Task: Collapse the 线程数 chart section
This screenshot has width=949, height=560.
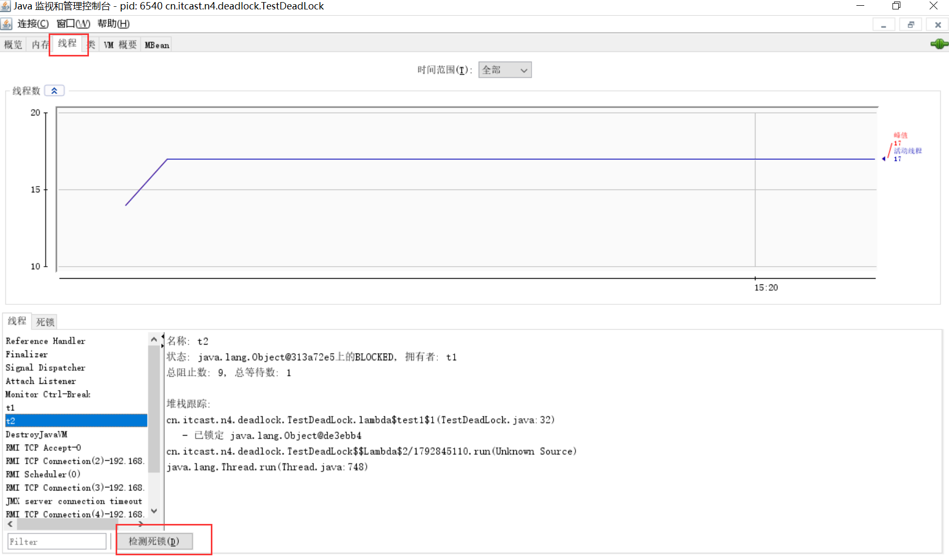Action: [x=54, y=90]
